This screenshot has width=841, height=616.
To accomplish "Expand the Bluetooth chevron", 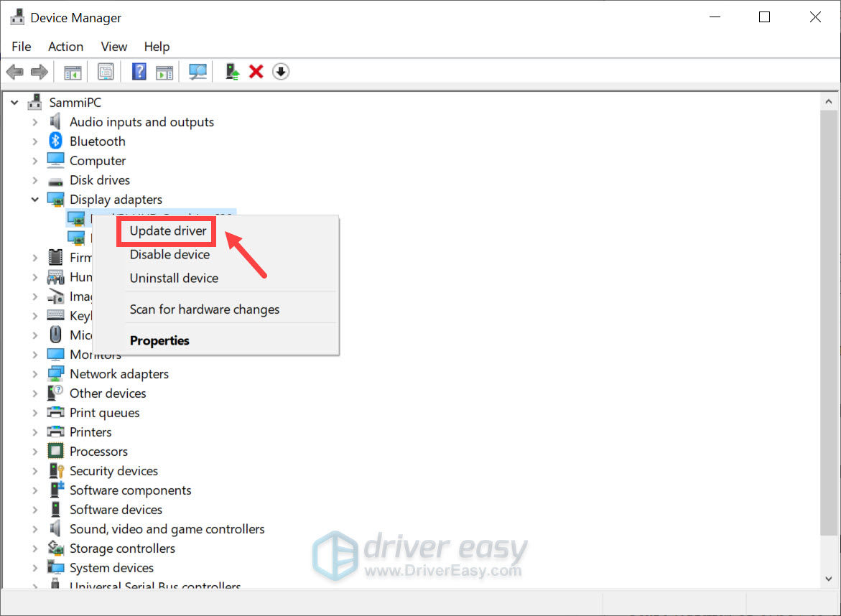I will [35, 141].
